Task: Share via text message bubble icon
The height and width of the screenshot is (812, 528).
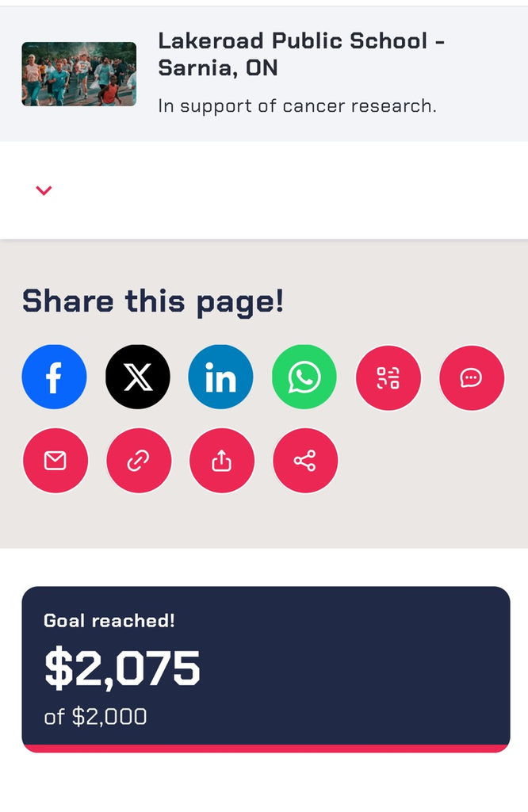Action: [472, 377]
